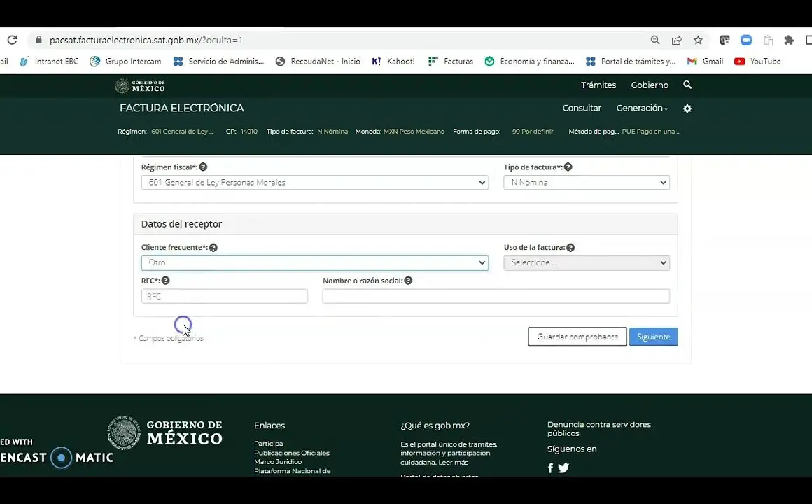Open the zoom magnifier in address bar
The width and height of the screenshot is (812, 504).
[x=655, y=40]
